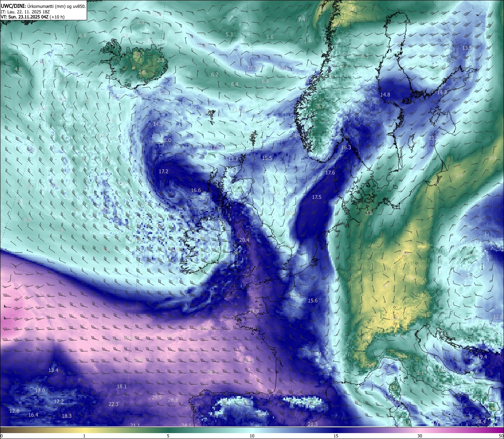Click the 18.1 value label
Image resolution: width=504 pixels, height=439 pixels.
122,387
